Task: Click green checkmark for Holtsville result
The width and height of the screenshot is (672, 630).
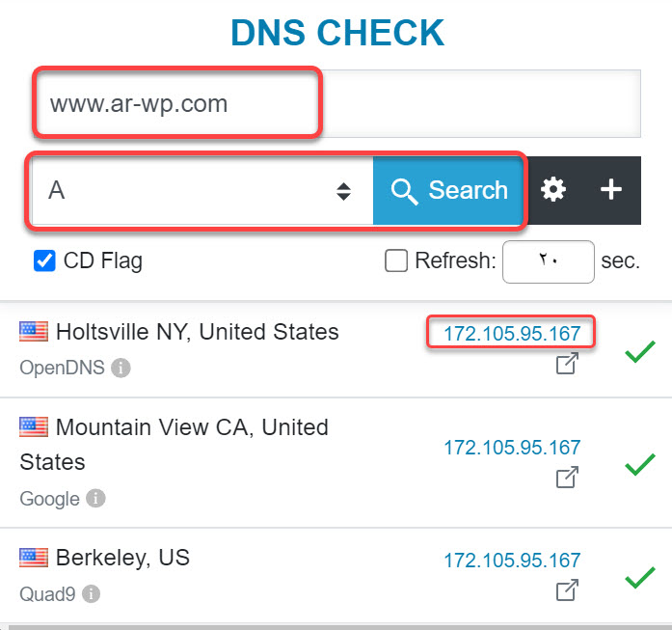Action: [639, 353]
